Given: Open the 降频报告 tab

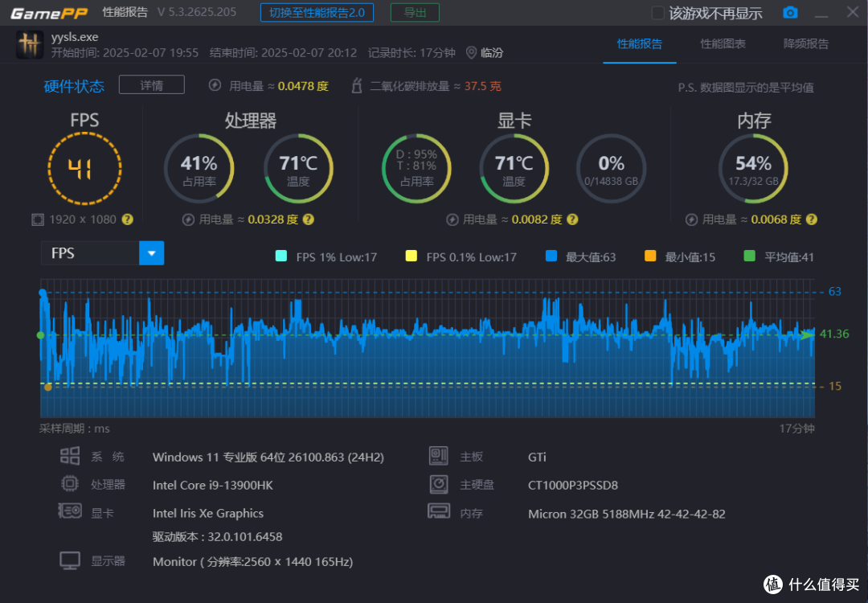Looking at the screenshot, I should click(806, 43).
